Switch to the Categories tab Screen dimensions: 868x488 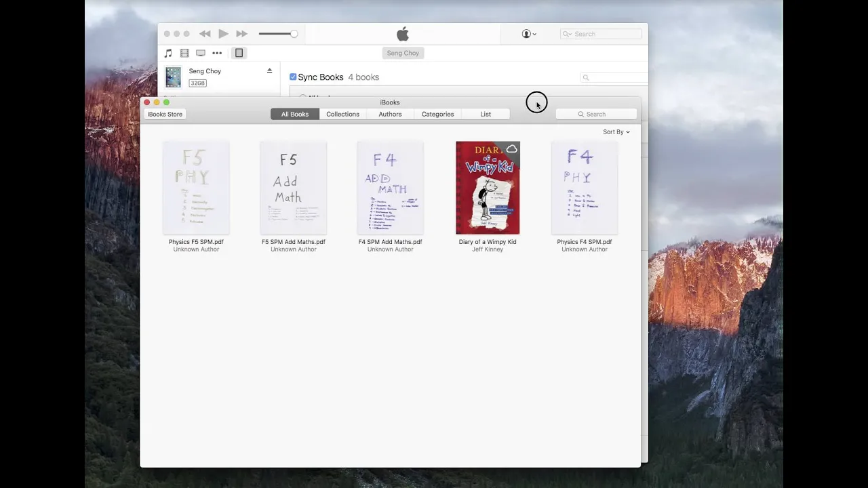[437, 114]
